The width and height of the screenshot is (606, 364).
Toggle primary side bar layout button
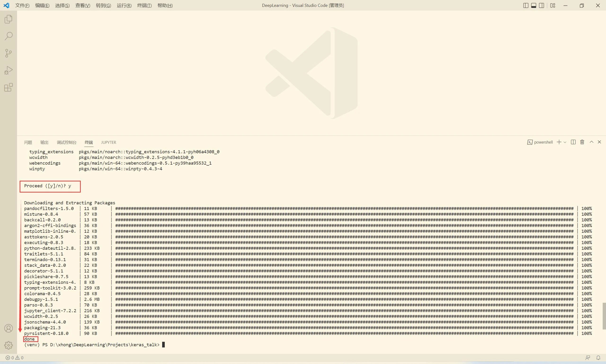click(x=526, y=5)
